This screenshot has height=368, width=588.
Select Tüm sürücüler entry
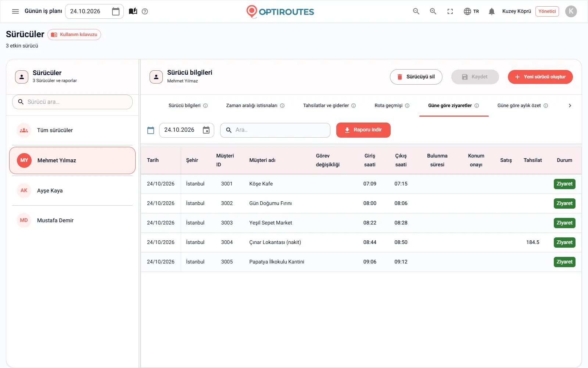[x=72, y=130]
